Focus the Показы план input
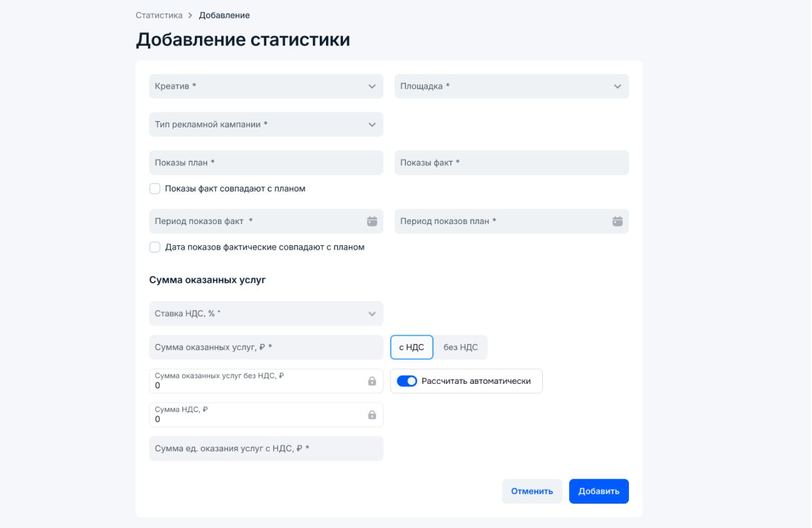Screen dimensions: 812x528 point(266,162)
